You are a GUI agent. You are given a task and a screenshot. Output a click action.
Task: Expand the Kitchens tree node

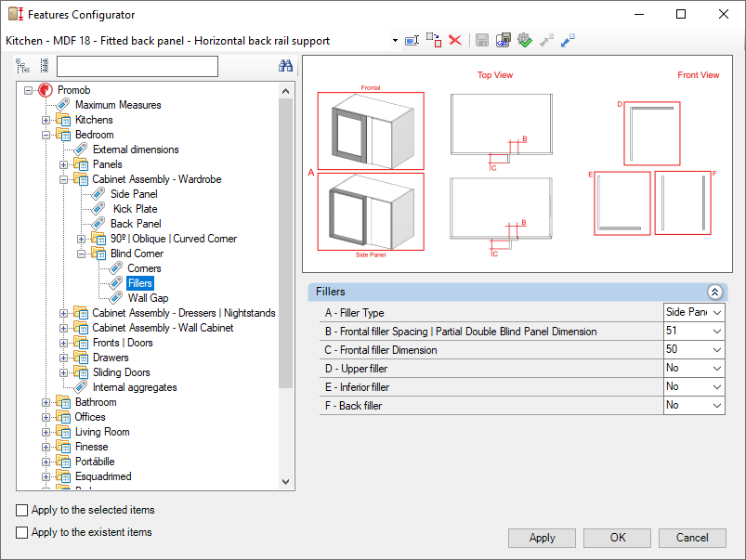(x=46, y=120)
